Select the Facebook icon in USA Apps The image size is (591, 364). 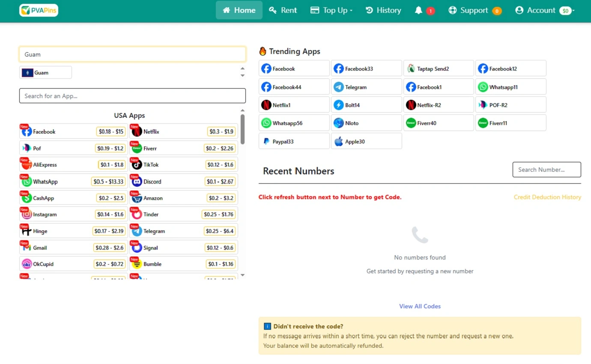(27, 131)
